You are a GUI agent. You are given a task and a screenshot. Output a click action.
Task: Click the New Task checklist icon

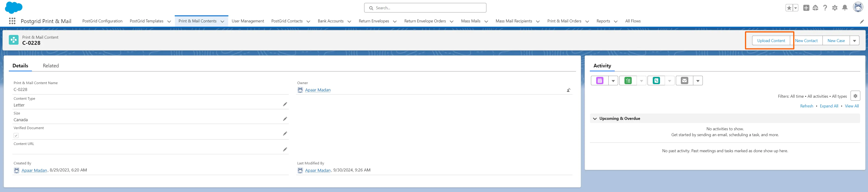tap(628, 81)
